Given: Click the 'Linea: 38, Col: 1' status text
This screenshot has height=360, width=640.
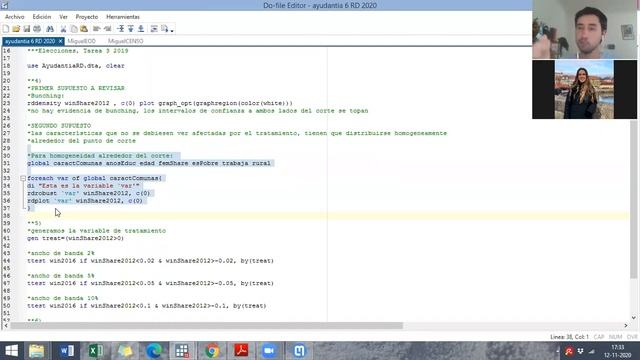Looking at the screenshot, I should pyautogui.click(x=569, y=337).
